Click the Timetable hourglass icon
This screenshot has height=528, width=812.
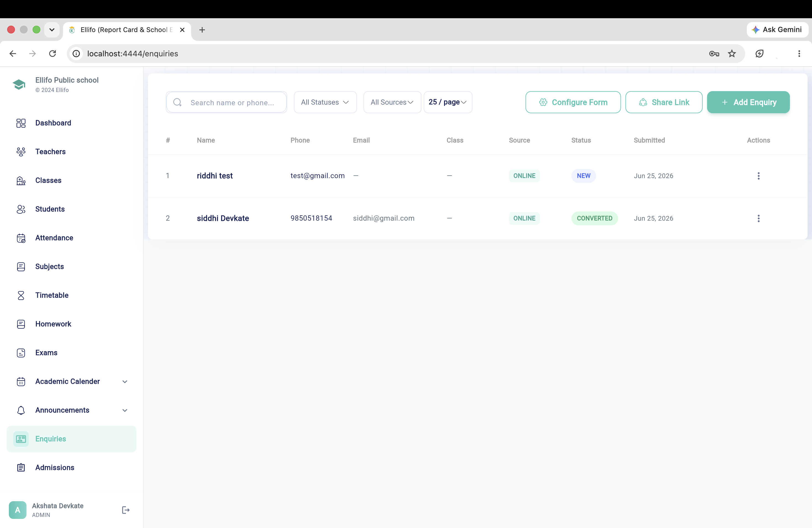[x=21, y=295]
